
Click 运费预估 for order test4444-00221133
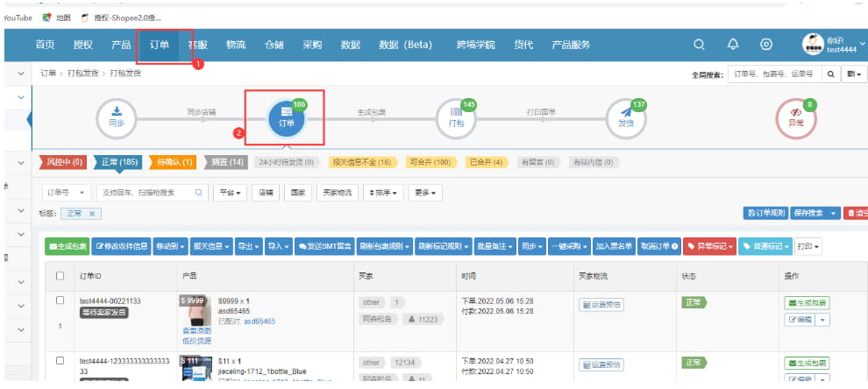click(x=601, y=304)
